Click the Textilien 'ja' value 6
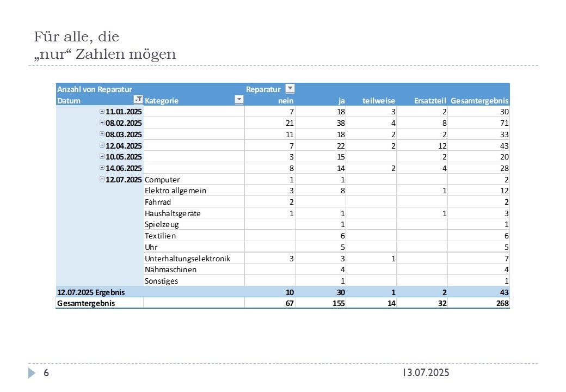The width and height of the screenshot is (566, 392). click(x=342, y=236)
